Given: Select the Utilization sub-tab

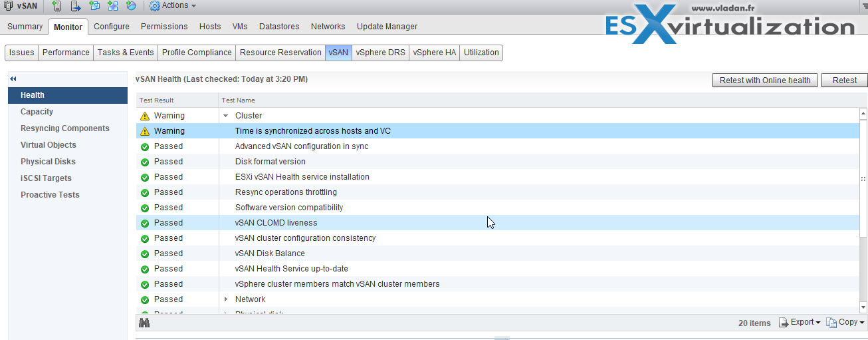Looking at the screenshot, I should pyautogui.click(x=481, y=53).
